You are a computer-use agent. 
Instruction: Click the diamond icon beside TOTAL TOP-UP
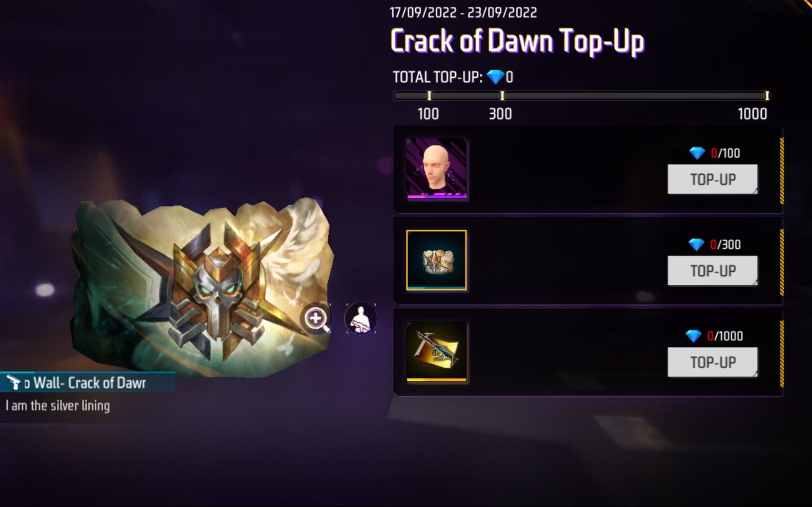coord(496,77)
